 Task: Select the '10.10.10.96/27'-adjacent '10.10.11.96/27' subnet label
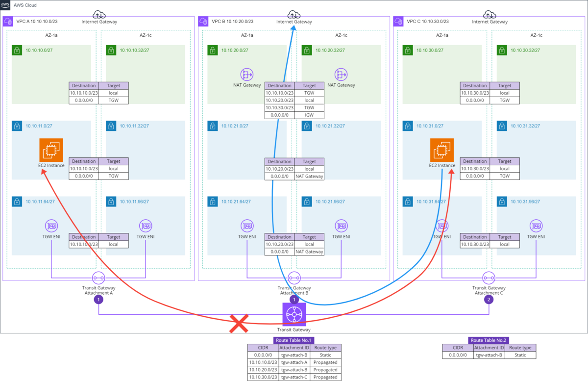[x=134, y=202]
